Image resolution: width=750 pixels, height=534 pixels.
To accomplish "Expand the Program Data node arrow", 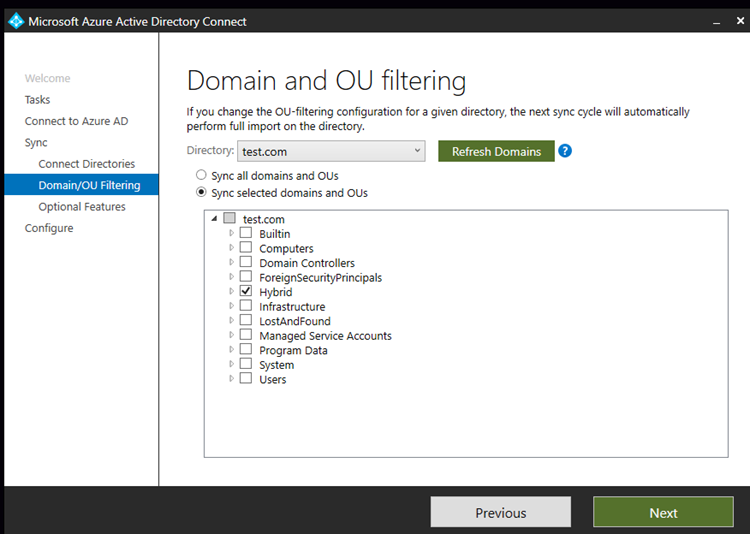I will click(232, 349).
